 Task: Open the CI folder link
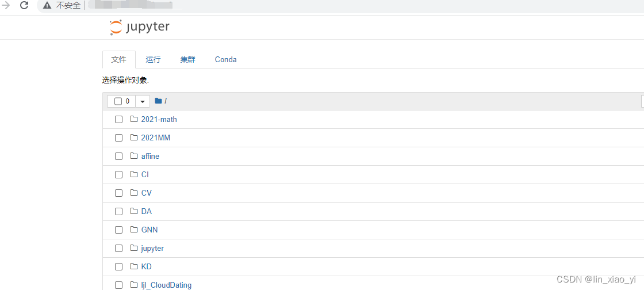tap(145, 174)
